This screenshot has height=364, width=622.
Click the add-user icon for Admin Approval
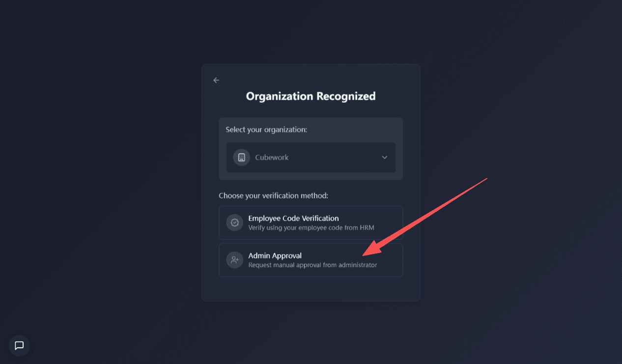click(x=235, y=260)
